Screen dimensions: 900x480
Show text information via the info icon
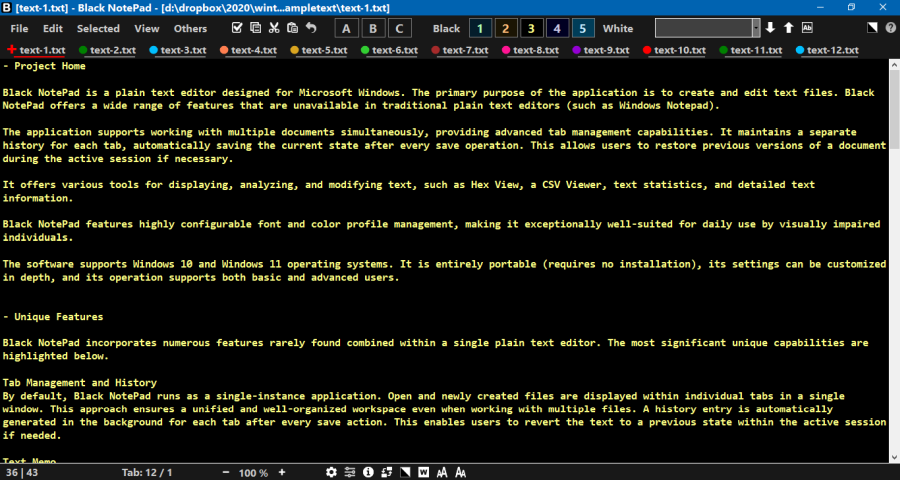click(368, 472)
